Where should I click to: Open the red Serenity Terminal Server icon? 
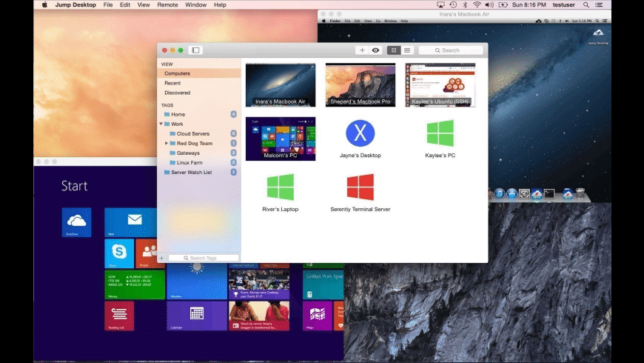click(x=360, y=187)
